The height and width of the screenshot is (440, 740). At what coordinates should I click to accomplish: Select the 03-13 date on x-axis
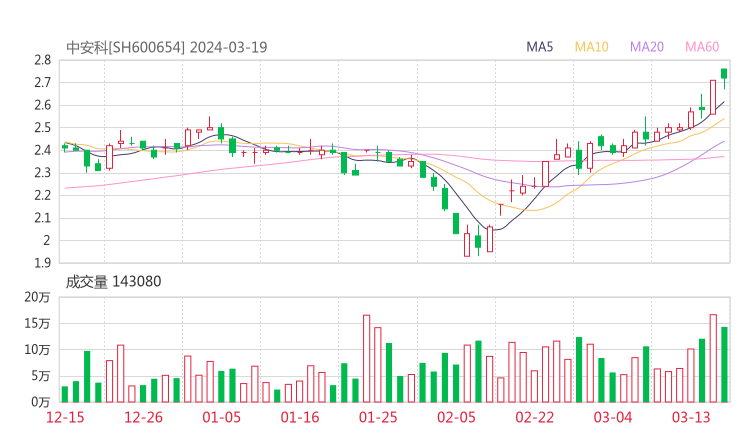click(690, 417)
